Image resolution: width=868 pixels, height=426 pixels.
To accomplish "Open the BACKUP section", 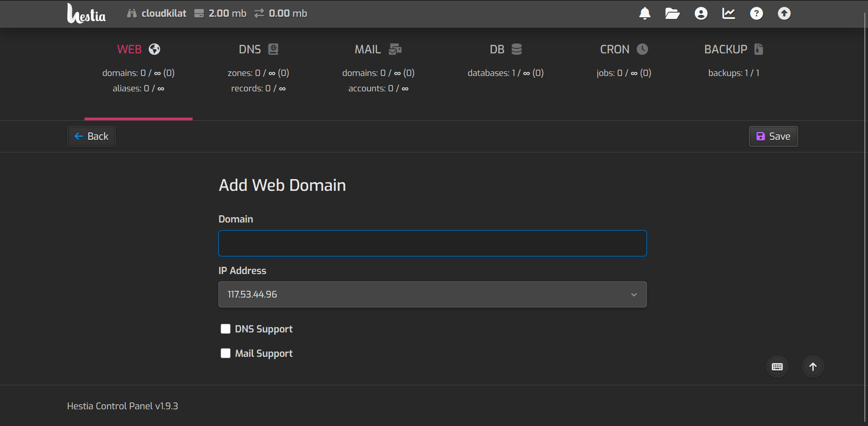I will (733, 49).
